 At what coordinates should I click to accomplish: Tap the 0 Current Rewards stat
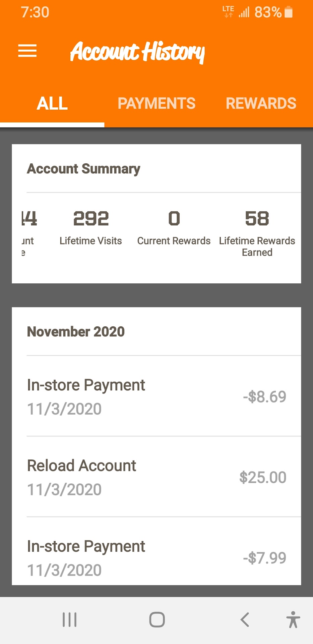tap(174, 227)
